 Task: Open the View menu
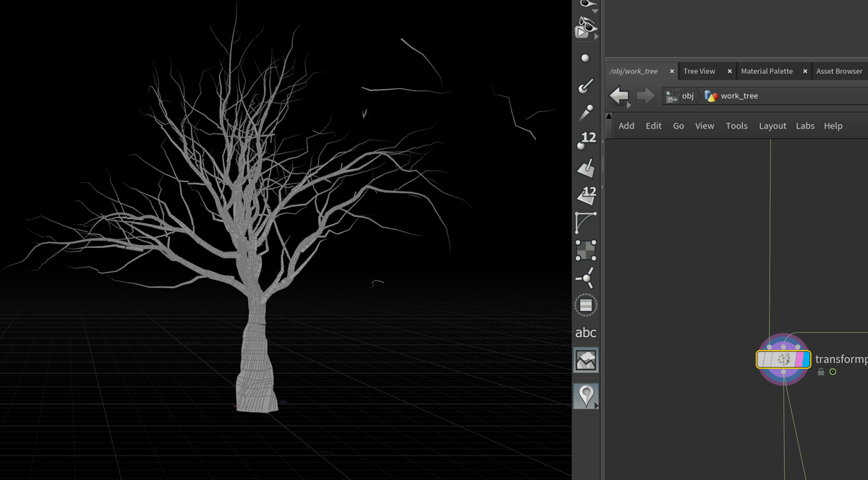coord(705,126)
